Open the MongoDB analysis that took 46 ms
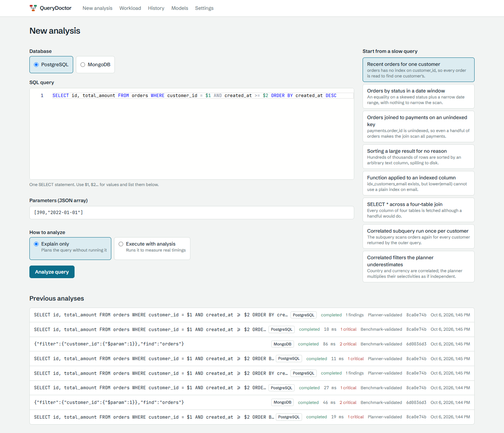This screenshot has width=504, height=433. click(x=252, y=403)
